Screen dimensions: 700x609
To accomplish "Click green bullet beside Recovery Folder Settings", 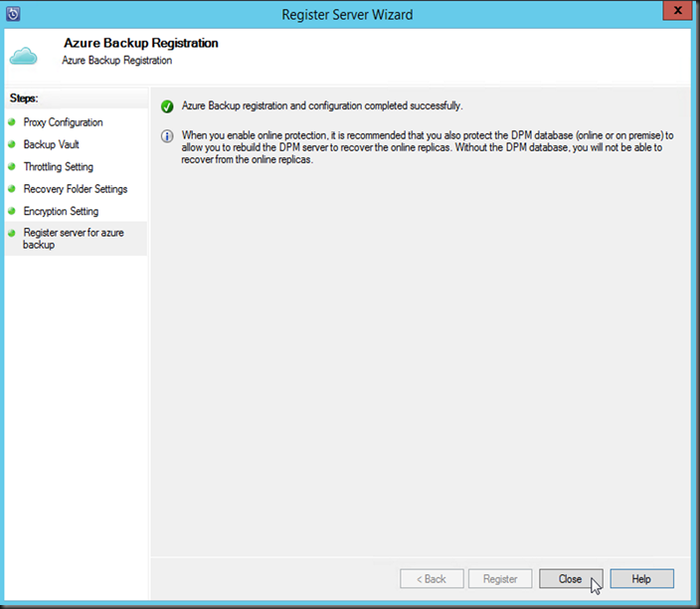I will pyautogui.click(x=12, y=188).
